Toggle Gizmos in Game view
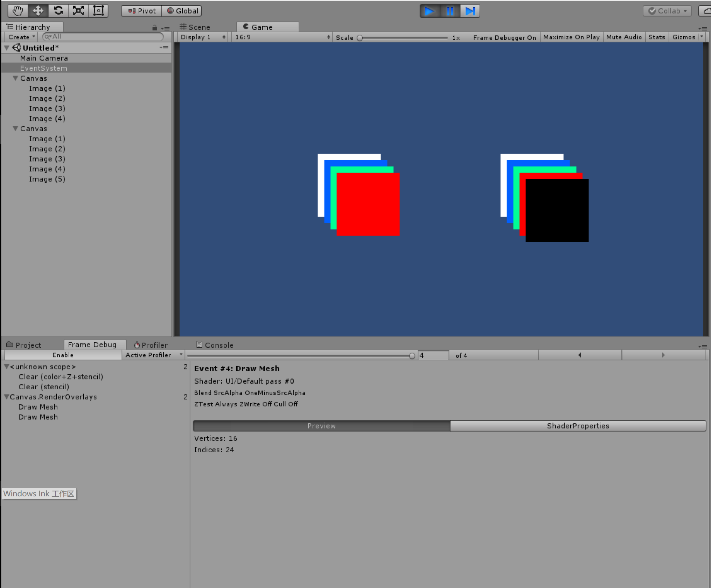 click(684, 37)
